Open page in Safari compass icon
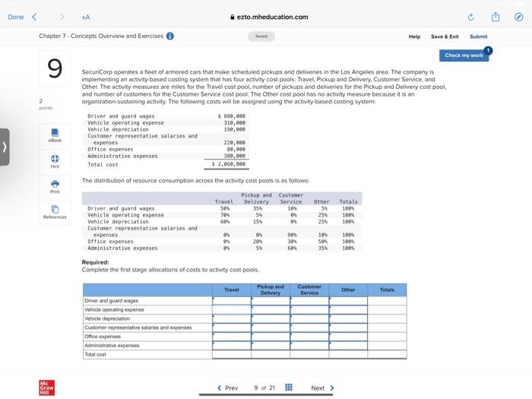Viewport: 532px width, 399px height. pos(518,17)
